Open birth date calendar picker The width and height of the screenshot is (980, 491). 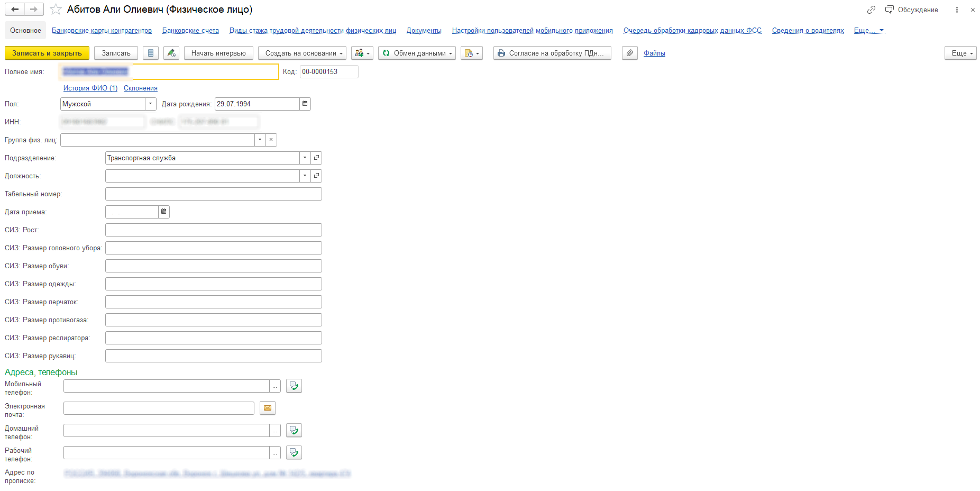tap(305, 104)
